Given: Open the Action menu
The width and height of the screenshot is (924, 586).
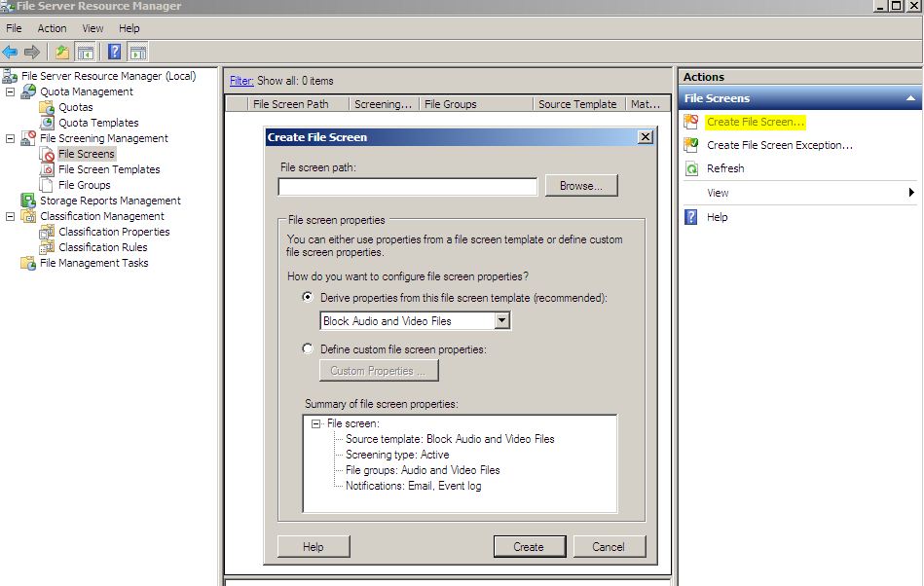Looking at the screenshot, I should click(52, 28).
